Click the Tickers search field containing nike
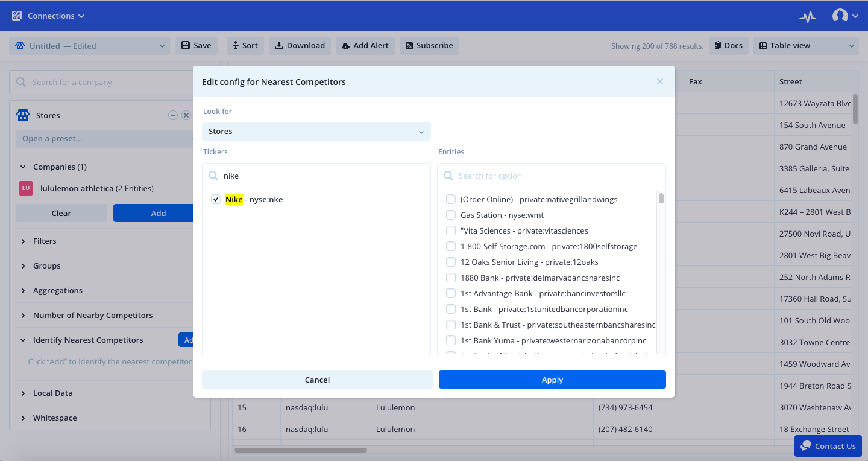This screenshot has height=461, width=868. (x=316, y=176)
